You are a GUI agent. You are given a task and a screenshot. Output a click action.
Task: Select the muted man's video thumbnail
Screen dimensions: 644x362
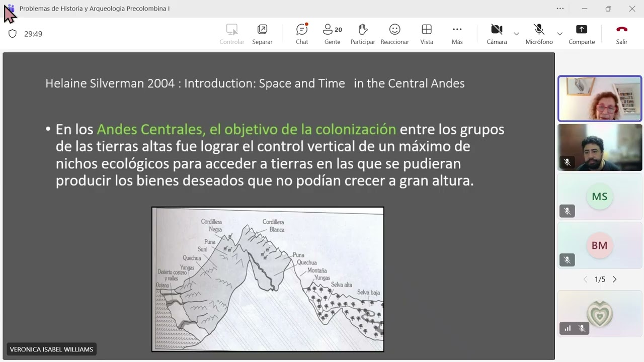coord(600,148)
